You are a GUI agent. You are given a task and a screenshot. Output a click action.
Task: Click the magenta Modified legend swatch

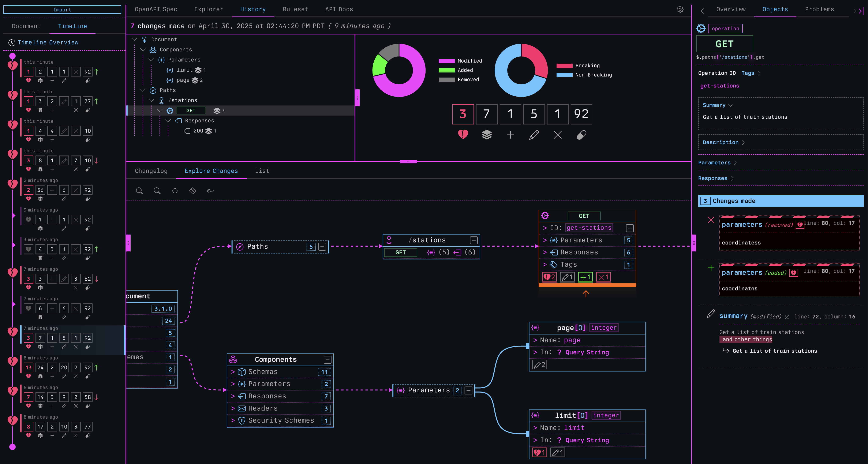[446, 61]
